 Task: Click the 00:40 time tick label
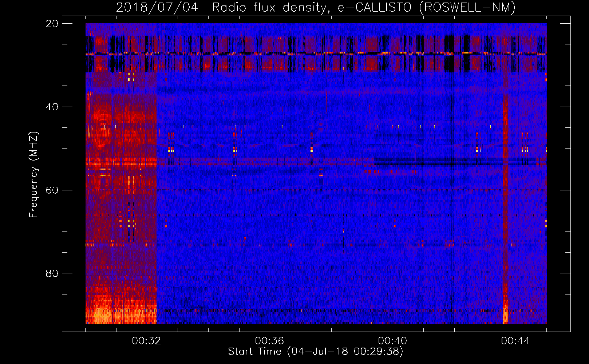pos(392,341)
